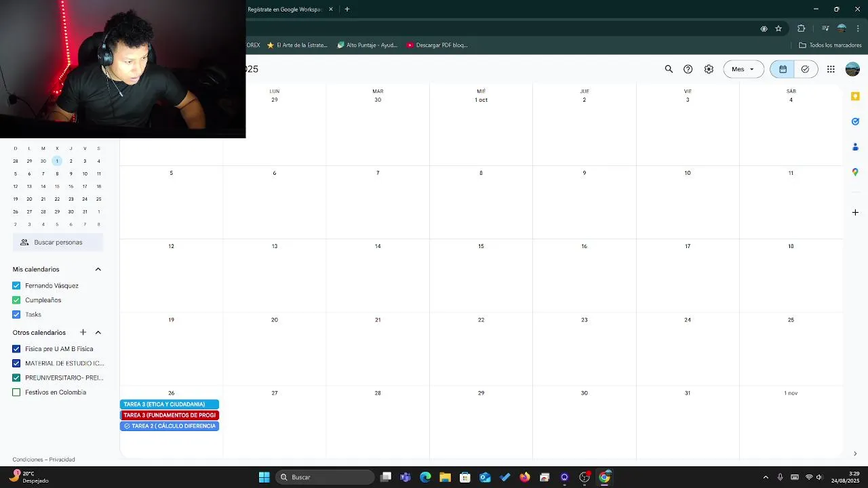This screenshot has height=488, width=868.
Task: Open Google Keep side panel icon
Action: pyautogui.click(x=855, y=96)
